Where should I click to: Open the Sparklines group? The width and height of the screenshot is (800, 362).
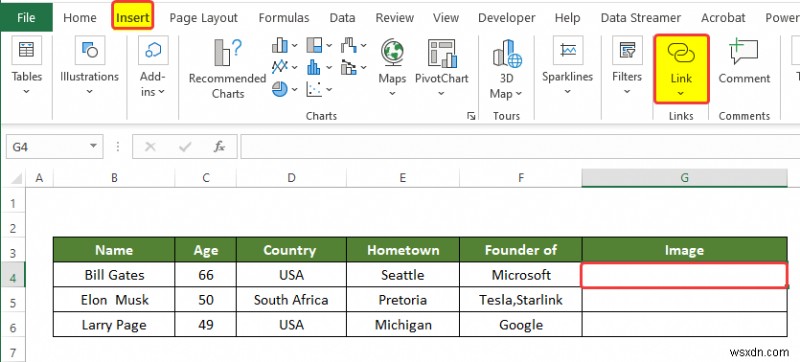click(x=567, y=66)
